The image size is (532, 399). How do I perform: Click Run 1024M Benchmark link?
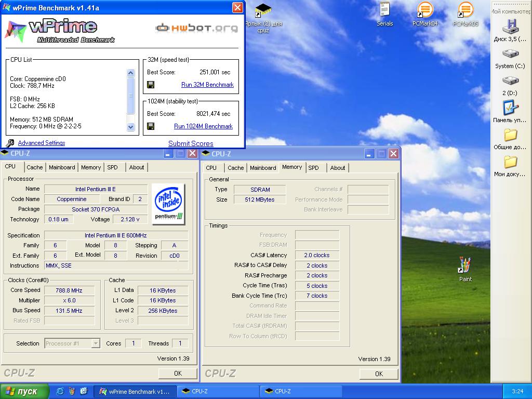tap(203, 126)
